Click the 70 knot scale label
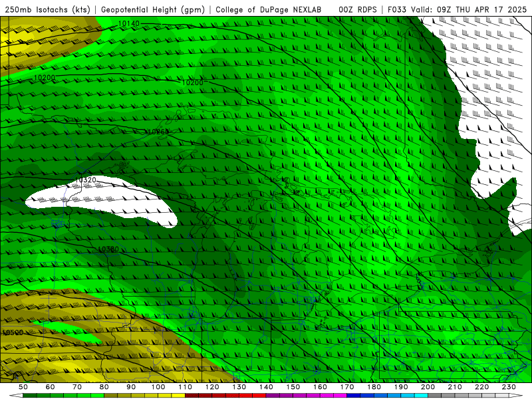This screenshot has height=399, width=532. (x=77, y=387)
